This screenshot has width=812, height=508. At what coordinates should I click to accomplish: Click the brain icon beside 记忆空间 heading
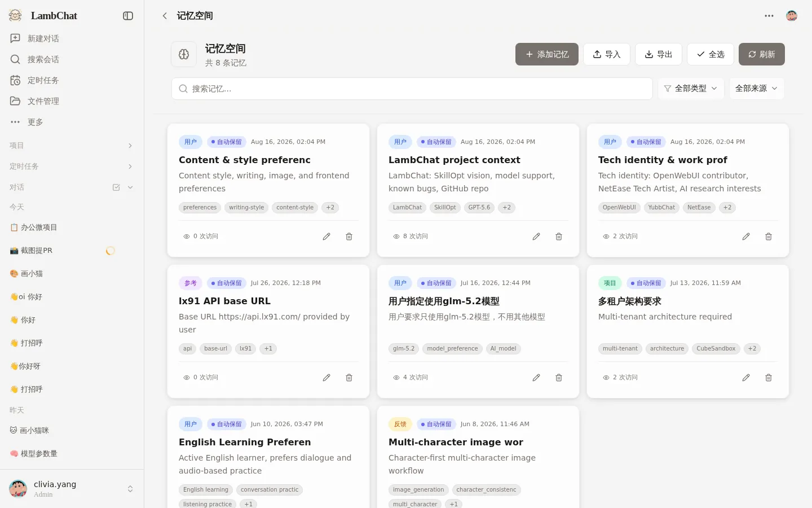pyautogui.click(x=184, y=54)
